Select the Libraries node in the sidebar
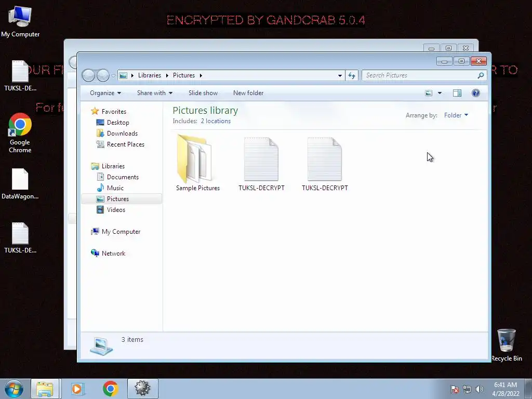This screenshot has height=399, width=532. (x=113, y=166)
